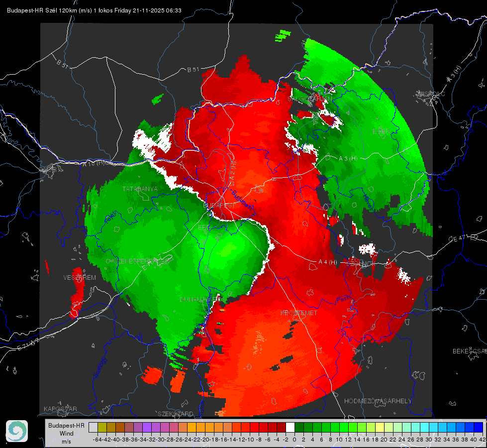
Task: Click the 'A 3 (H)' label near Eger
Action: point(348,159)
